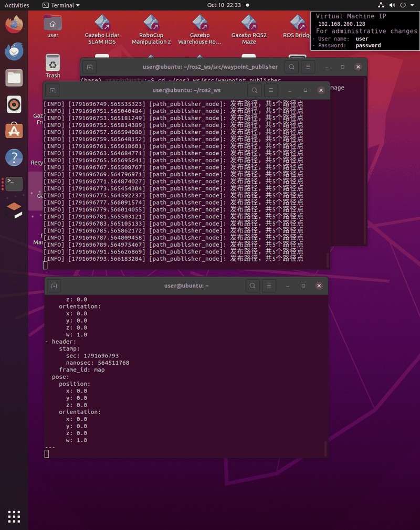Show Applications grid at dock bottom
This screenshot has height=530, width=420.
pos(14,516)
